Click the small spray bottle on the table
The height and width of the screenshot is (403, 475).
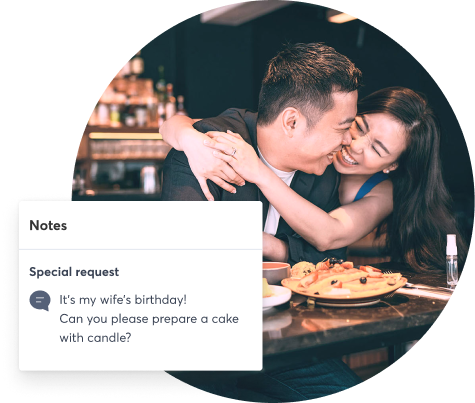452,261
